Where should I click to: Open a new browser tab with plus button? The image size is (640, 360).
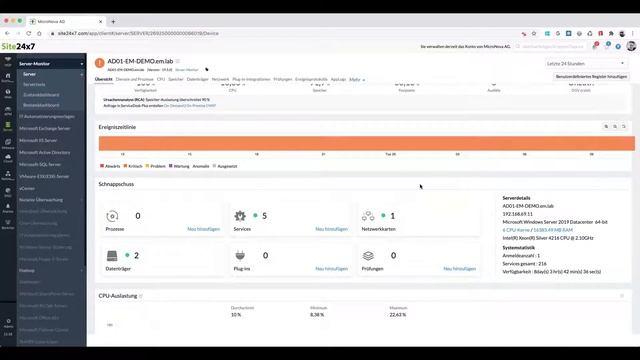(113, 22)
